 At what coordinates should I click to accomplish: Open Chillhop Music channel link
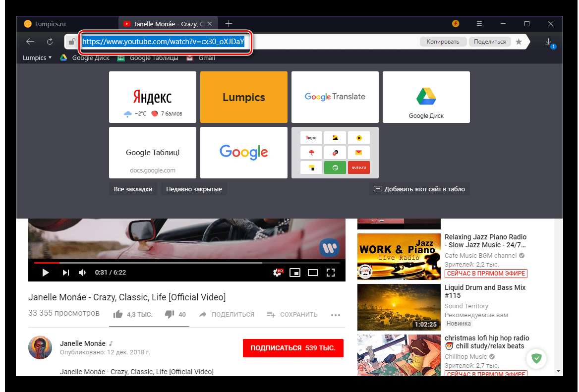(465, 356)
